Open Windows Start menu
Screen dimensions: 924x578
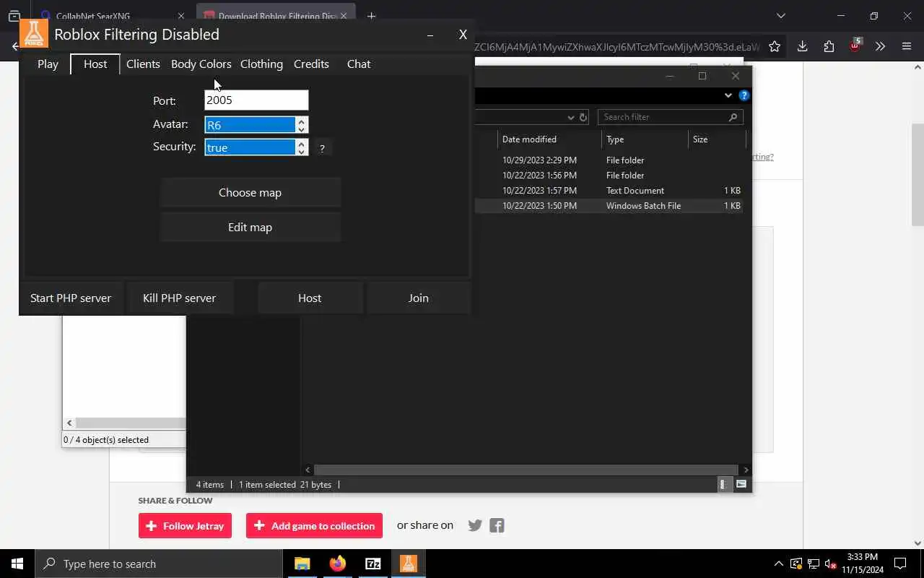tap(17, 564)
